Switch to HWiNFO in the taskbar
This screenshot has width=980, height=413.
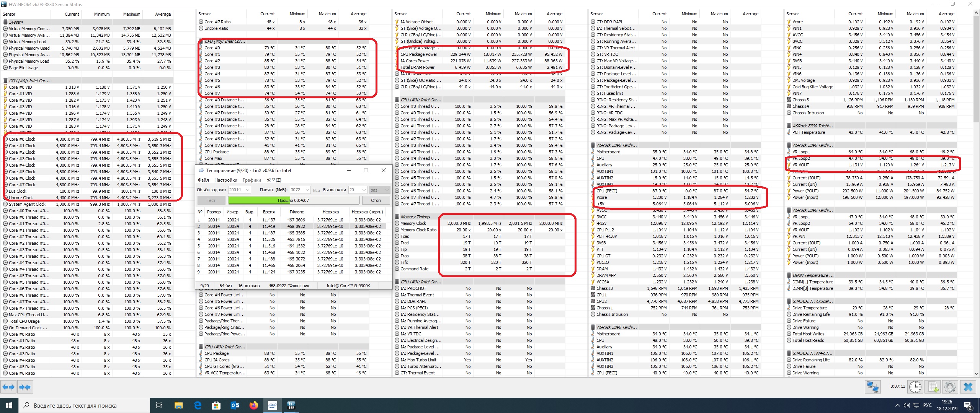click(291, 405)
